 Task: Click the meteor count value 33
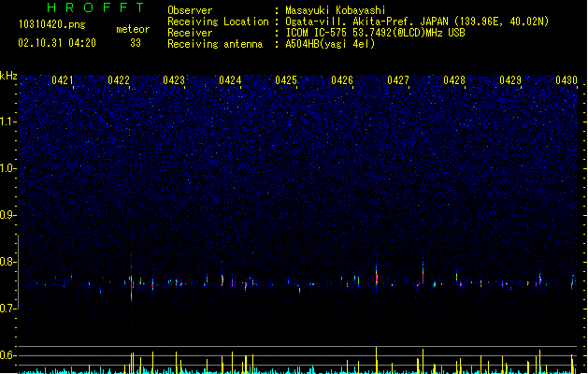point(136,43)
